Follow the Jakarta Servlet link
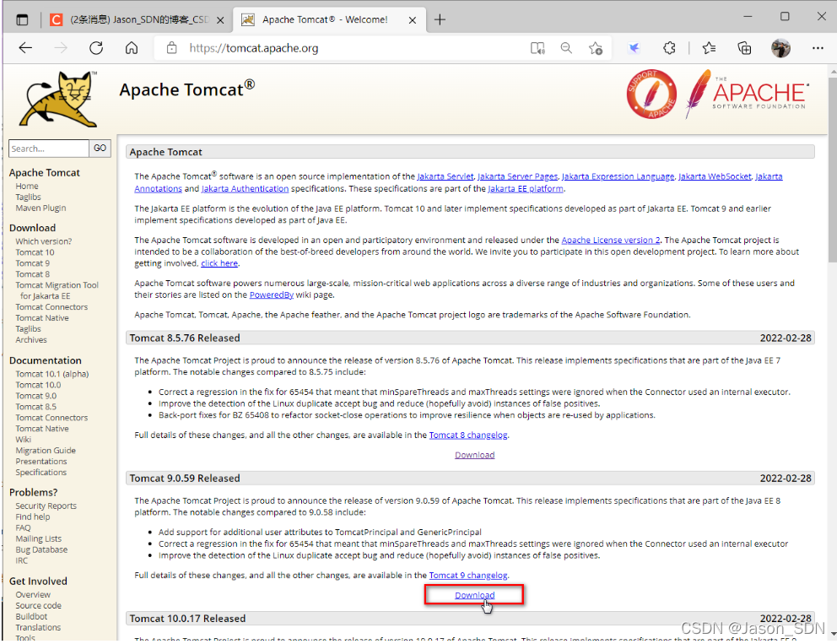 [x=445, y=176]
